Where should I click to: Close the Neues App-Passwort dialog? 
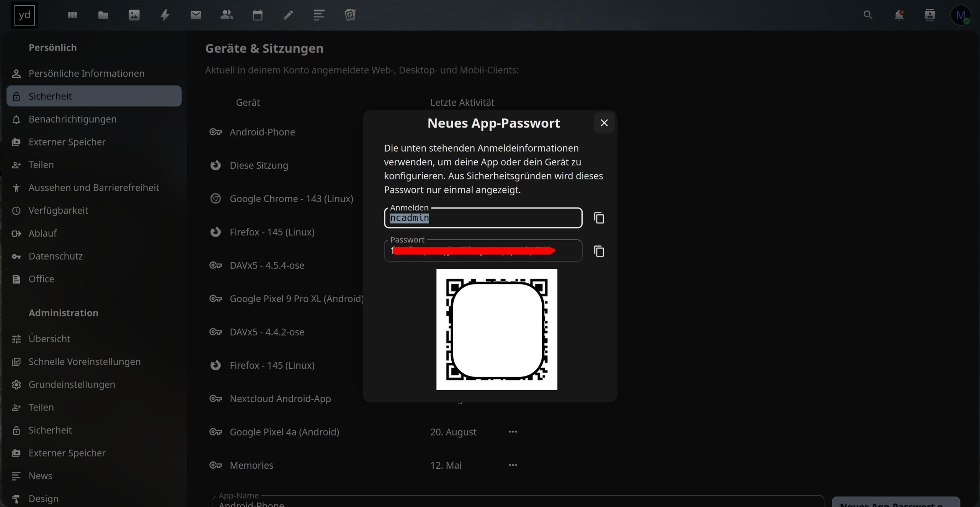pos(604,123)
